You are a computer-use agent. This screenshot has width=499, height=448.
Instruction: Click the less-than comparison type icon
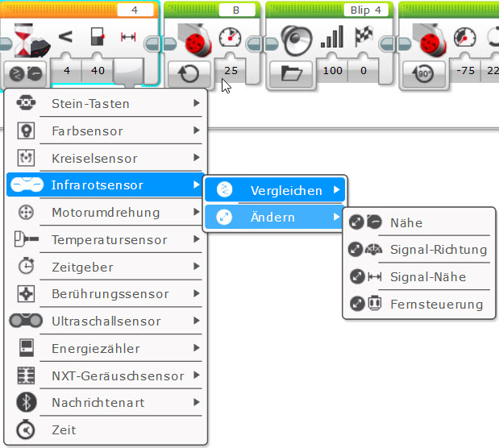click(x=65, y=36)
